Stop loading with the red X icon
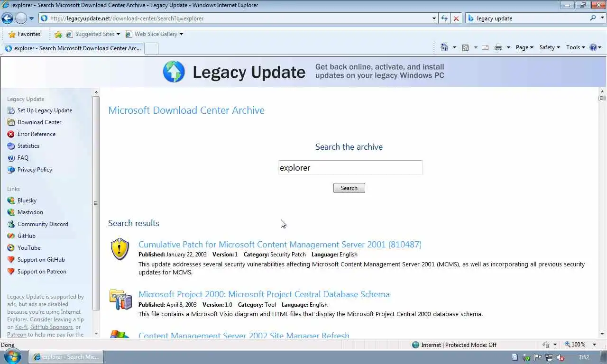 tap(456, 18)
